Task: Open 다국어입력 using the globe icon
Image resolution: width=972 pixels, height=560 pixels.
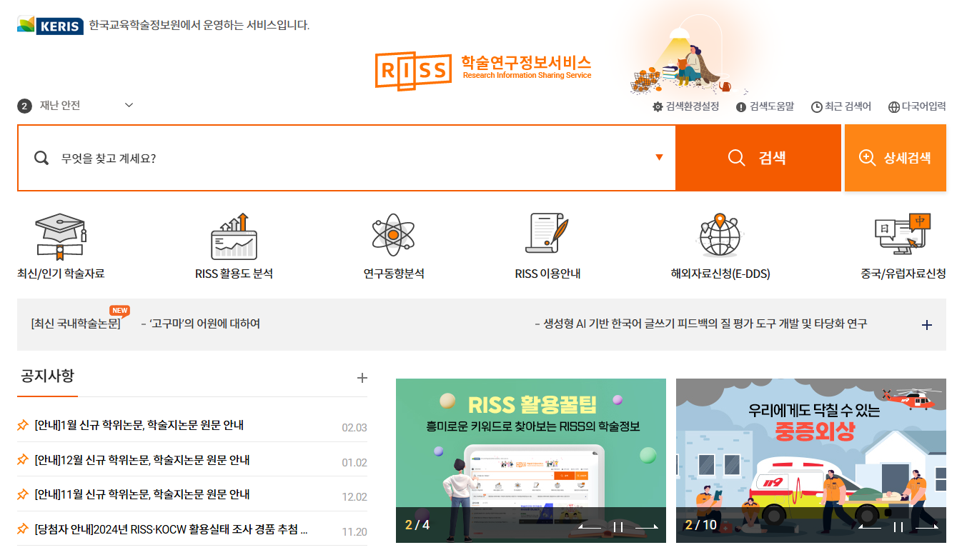Action: [894, 105]
